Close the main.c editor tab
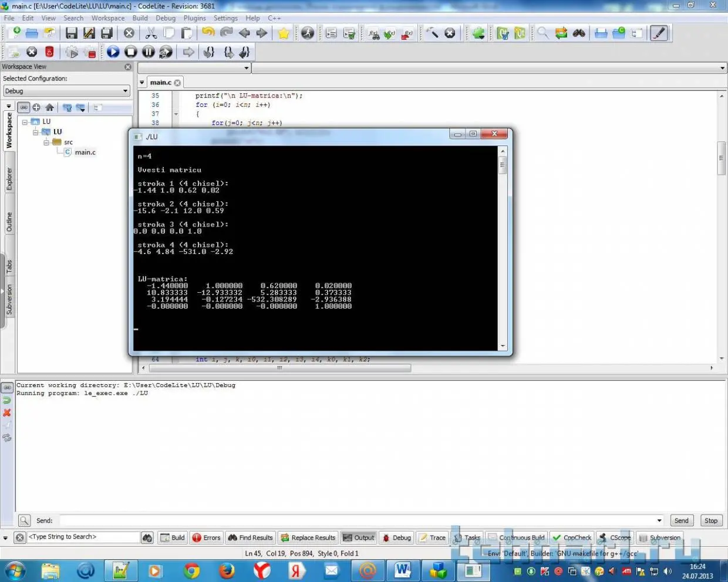Viewport: 728px width, 582px height. click(x=177, y=83)
